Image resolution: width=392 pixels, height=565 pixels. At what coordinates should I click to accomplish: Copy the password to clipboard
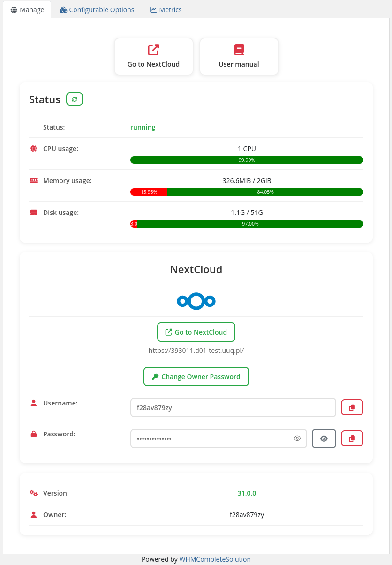pos(352,438)
